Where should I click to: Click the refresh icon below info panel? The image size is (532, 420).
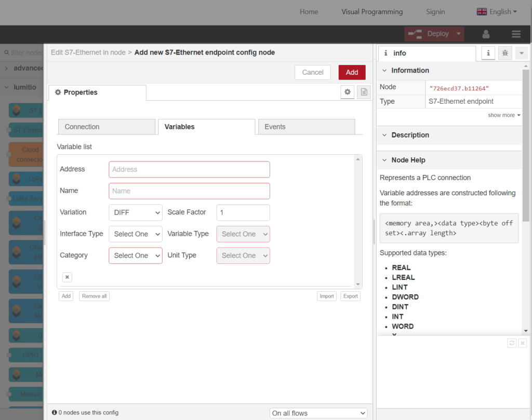coord(512,343)
